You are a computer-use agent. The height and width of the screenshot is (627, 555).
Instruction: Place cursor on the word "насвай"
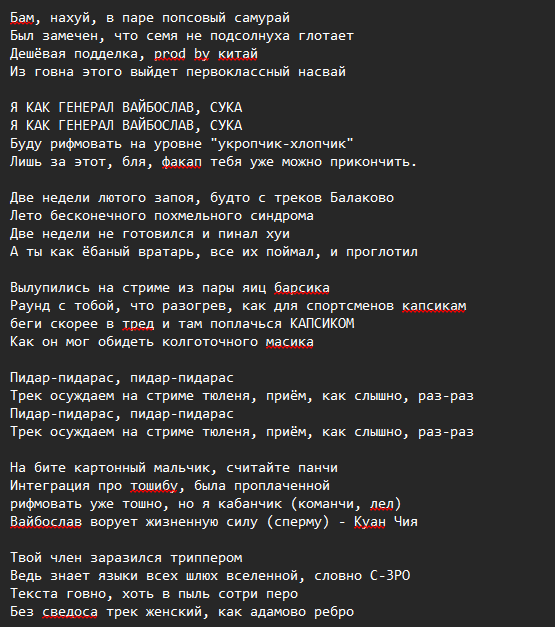322,72
